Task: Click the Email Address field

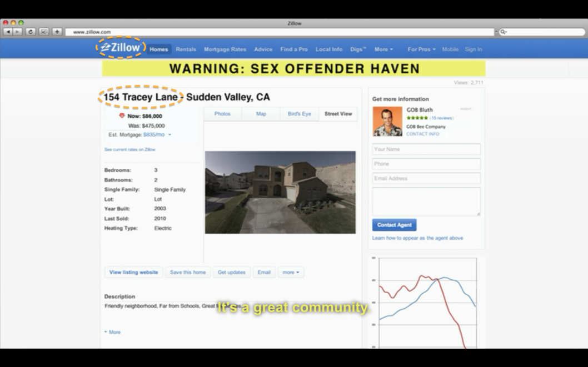Action: click(426, 178)
